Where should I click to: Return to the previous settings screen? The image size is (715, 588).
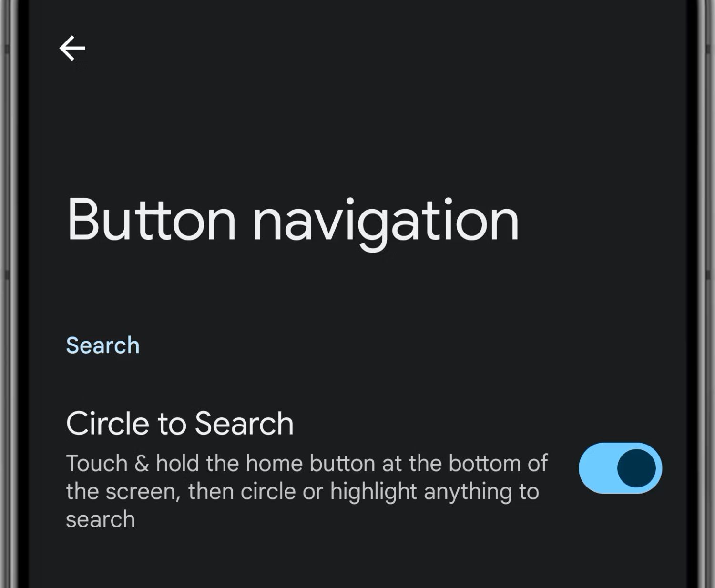72,48
